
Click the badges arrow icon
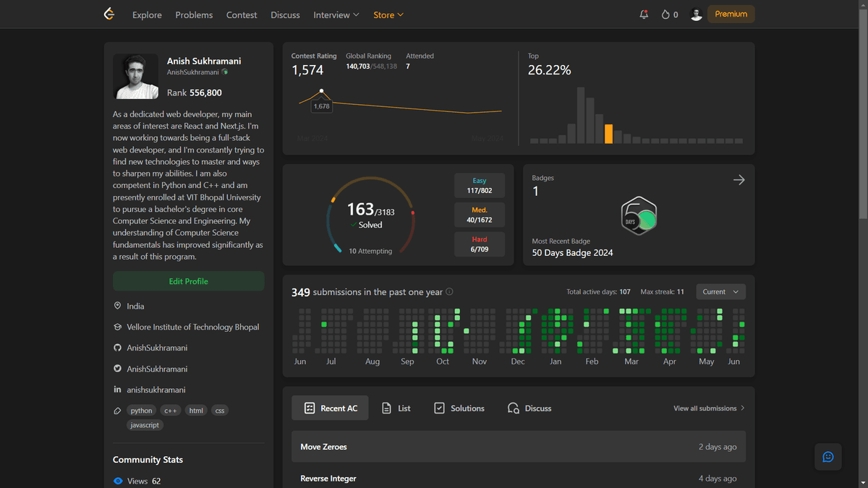coord(739,180)
